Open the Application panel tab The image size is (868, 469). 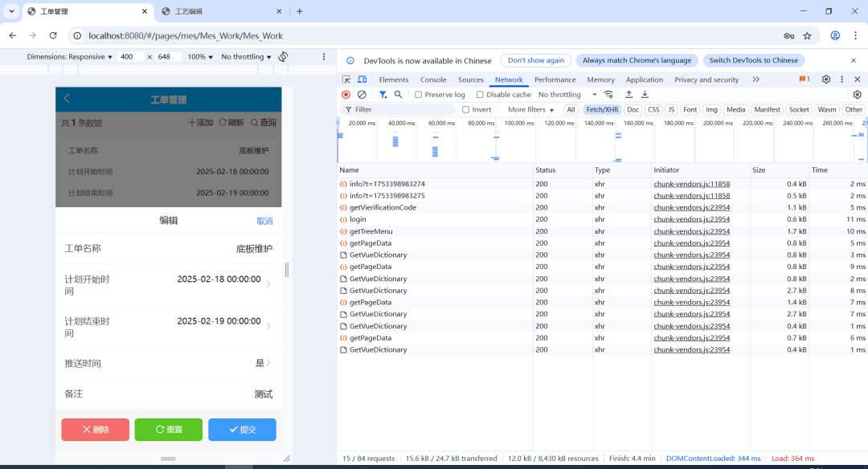click(x=644, y=80)
